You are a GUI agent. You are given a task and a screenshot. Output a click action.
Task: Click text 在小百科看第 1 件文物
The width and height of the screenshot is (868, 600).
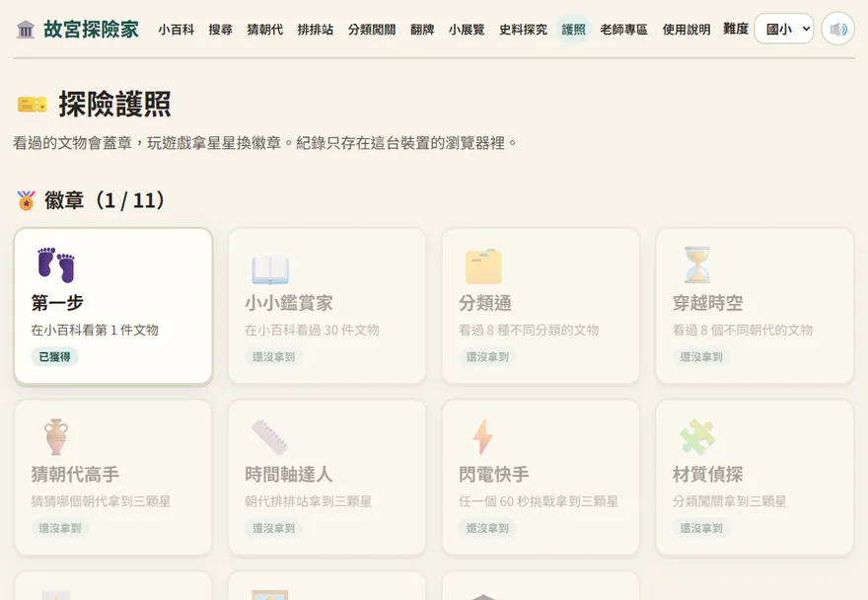coord(95,331)
